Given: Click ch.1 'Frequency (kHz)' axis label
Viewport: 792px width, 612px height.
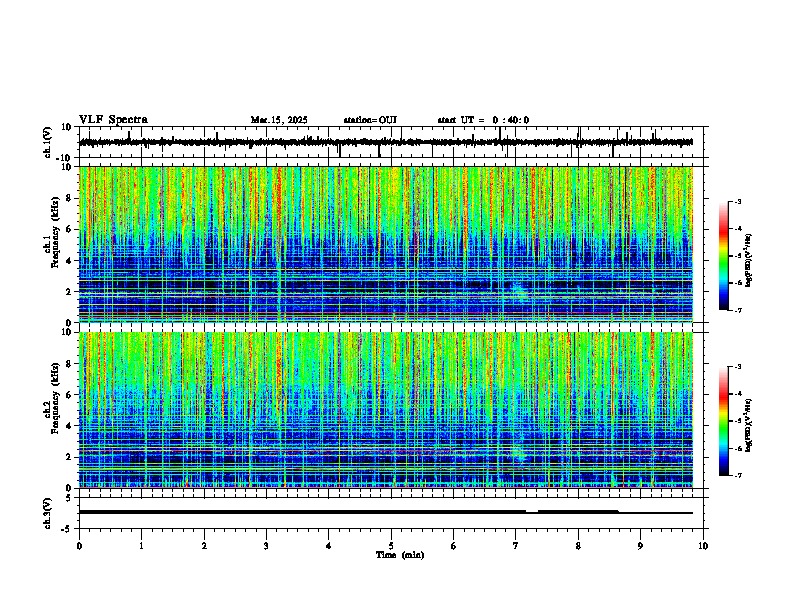Looking at the screenshot, I should coord(54,233).
